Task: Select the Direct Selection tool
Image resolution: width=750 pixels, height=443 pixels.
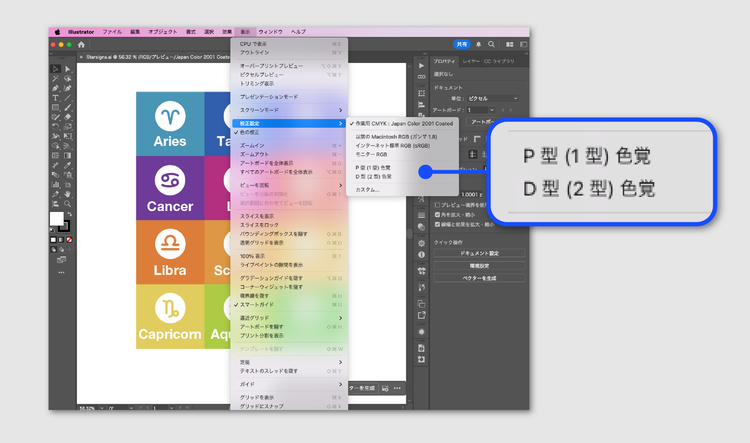Action: [67, 69]
